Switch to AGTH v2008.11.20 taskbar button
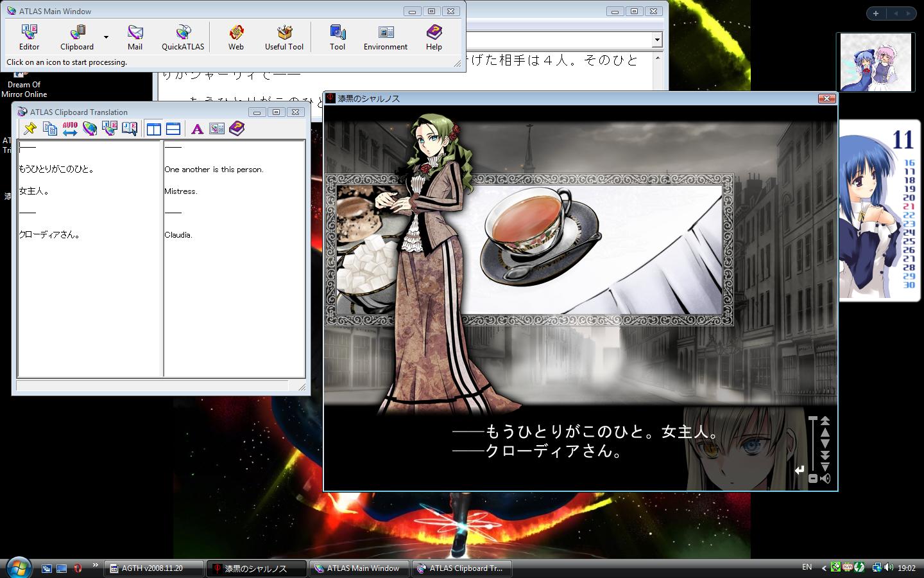 pyautogui.click(x=153, y=568)
